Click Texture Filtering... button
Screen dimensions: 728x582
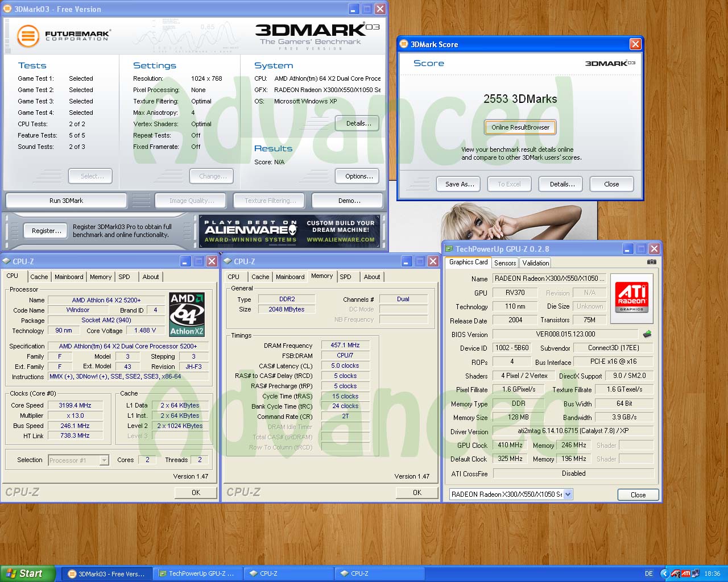coord(270,201)
